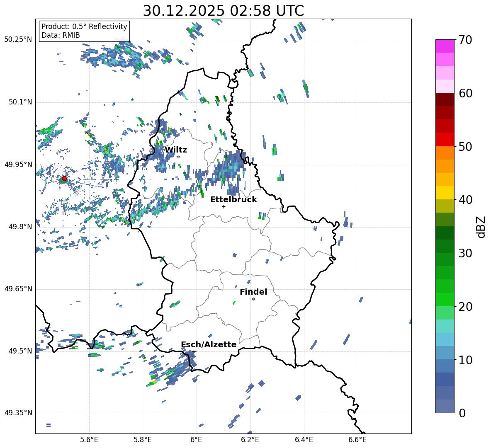Click the 50.25°N latitude label
The image size is (491, 448).
click(x=18, y=40)
